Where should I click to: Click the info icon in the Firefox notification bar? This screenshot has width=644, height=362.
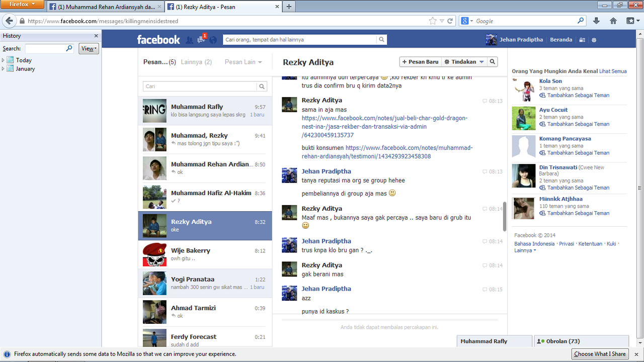coord(6,354)
